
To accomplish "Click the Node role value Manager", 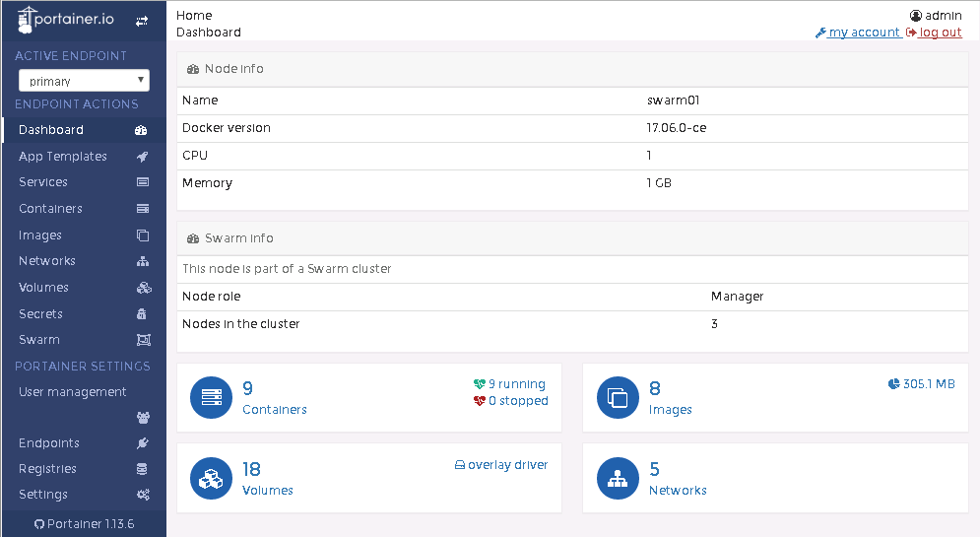I will point(738,297).
